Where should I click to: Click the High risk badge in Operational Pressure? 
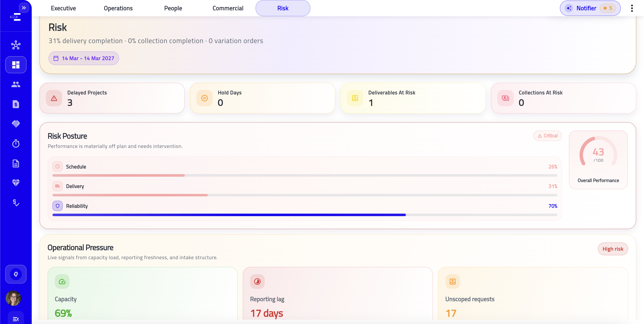click(x=613, y=249)
